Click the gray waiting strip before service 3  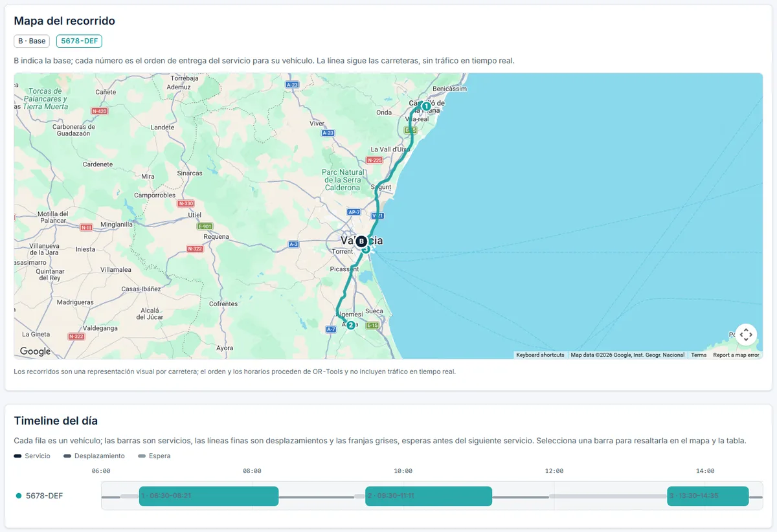pyautogui.click(x=608, y=496)
